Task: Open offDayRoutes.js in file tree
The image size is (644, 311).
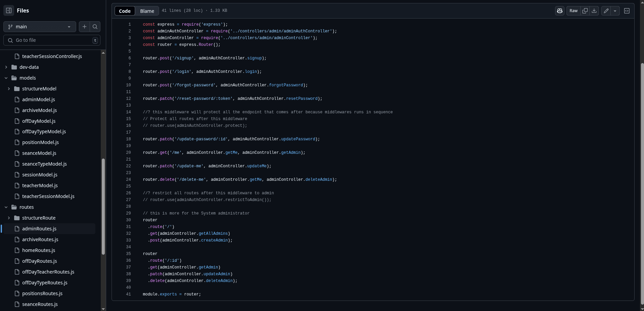Action: pos(39,261)
